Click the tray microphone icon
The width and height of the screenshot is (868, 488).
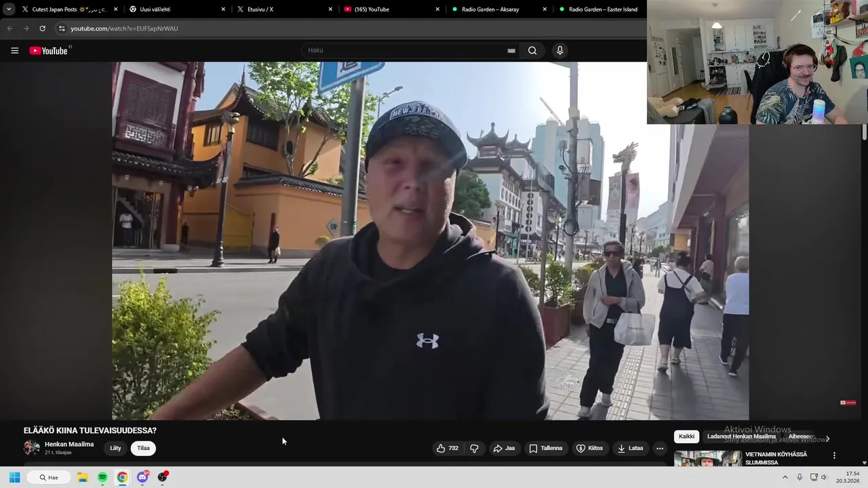(800, 477)
